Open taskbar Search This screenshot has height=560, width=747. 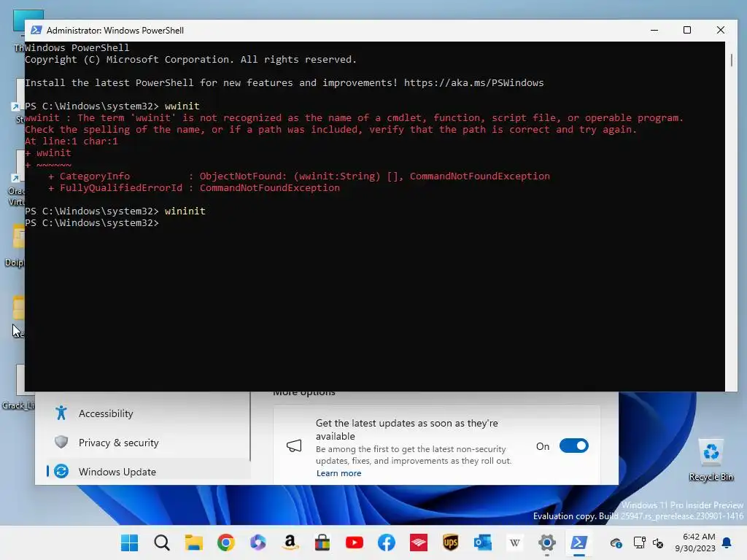[x=161, y=542]
